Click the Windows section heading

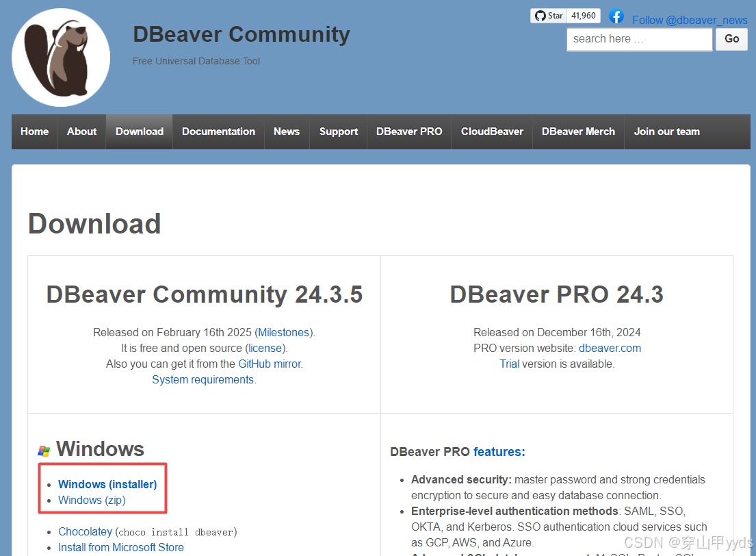coord(101,449)
